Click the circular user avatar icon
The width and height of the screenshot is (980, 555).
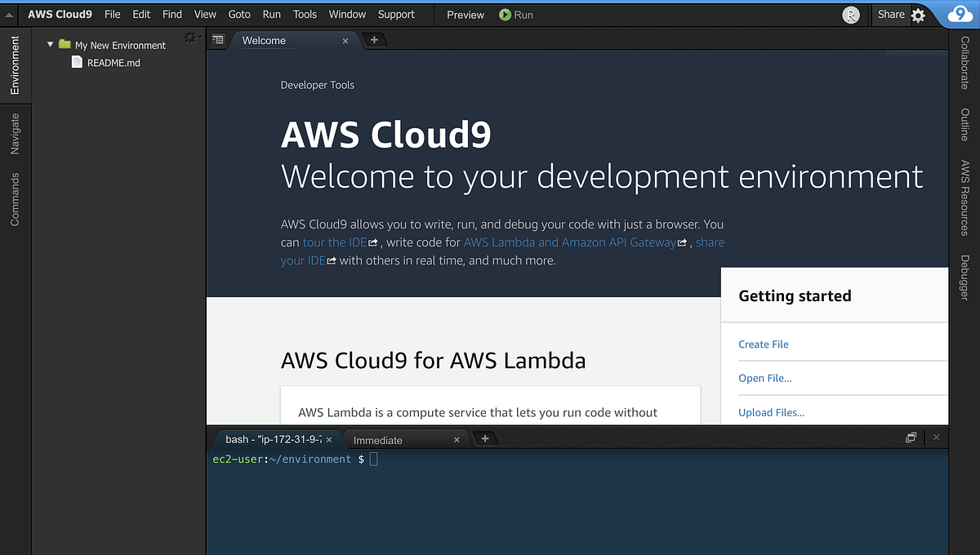pyautogui.click(x=850, y=15)
